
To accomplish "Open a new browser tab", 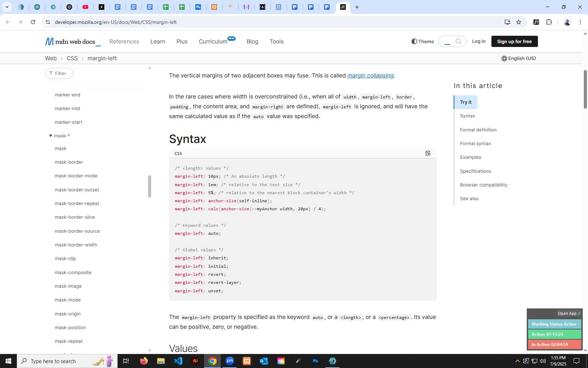I will click(357, 7).
